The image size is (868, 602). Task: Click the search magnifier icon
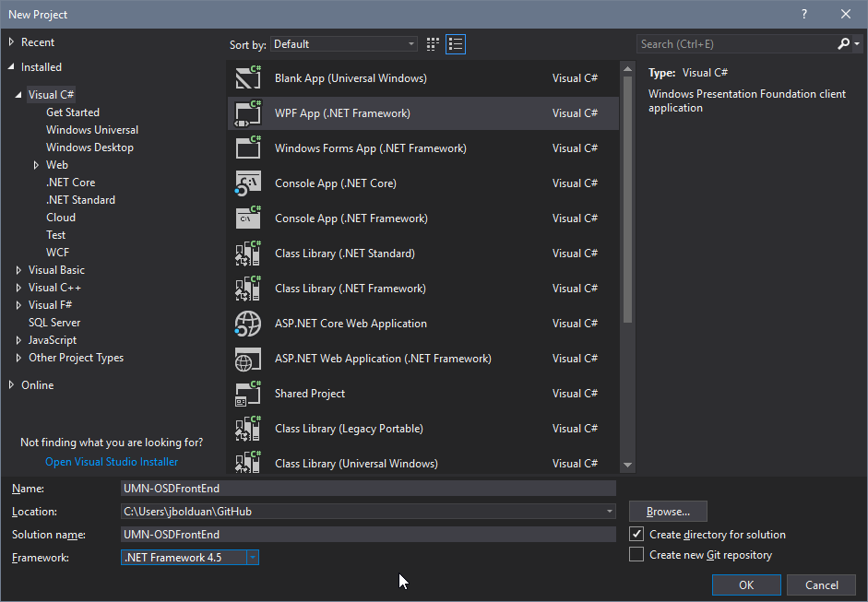click(x=843, y=43)
